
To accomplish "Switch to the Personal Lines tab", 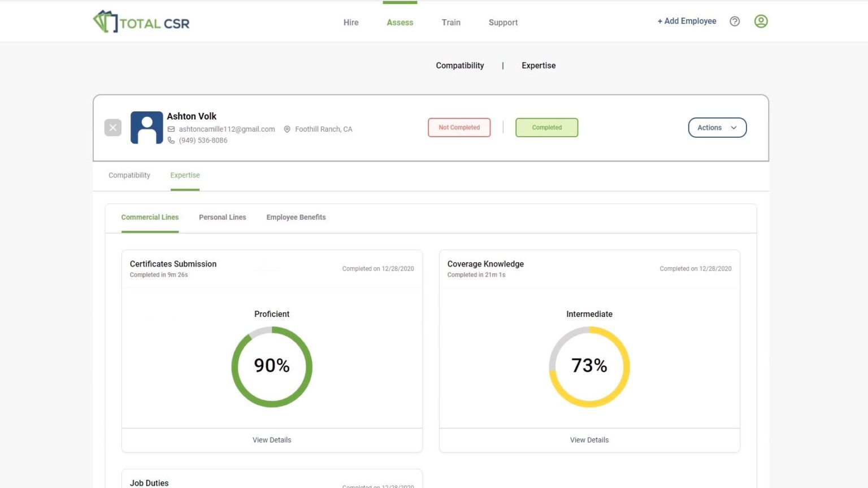I will [x=223, y=217].
